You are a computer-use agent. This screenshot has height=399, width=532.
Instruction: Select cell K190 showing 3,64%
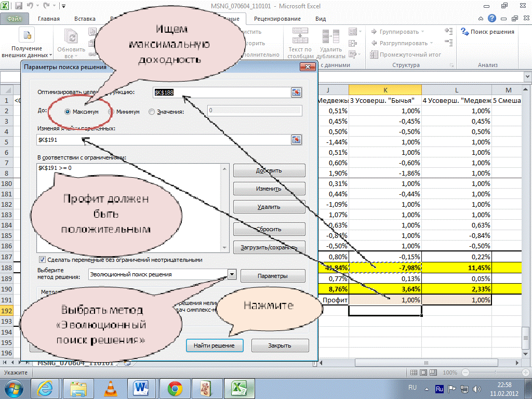(385, 289)
